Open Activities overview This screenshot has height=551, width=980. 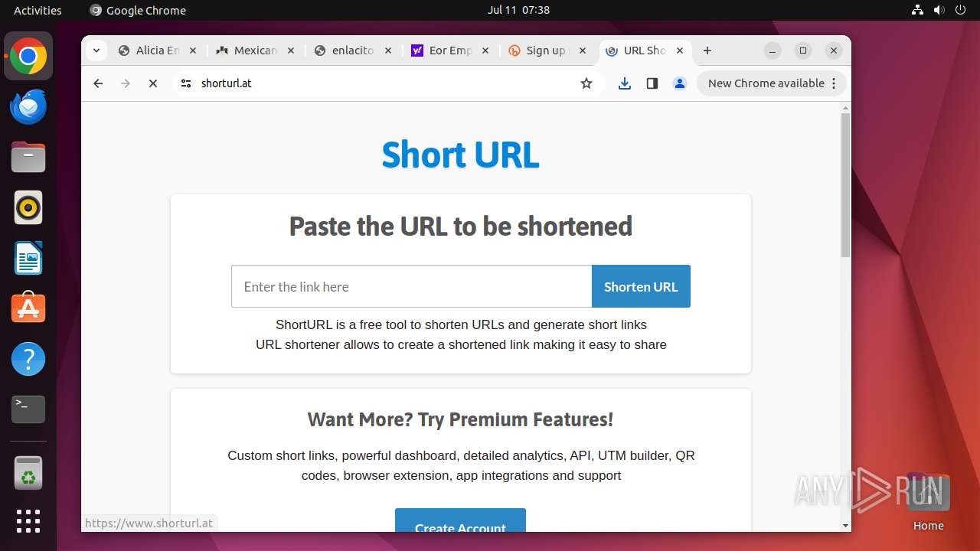pyautogui.click(x=38, y=10)
